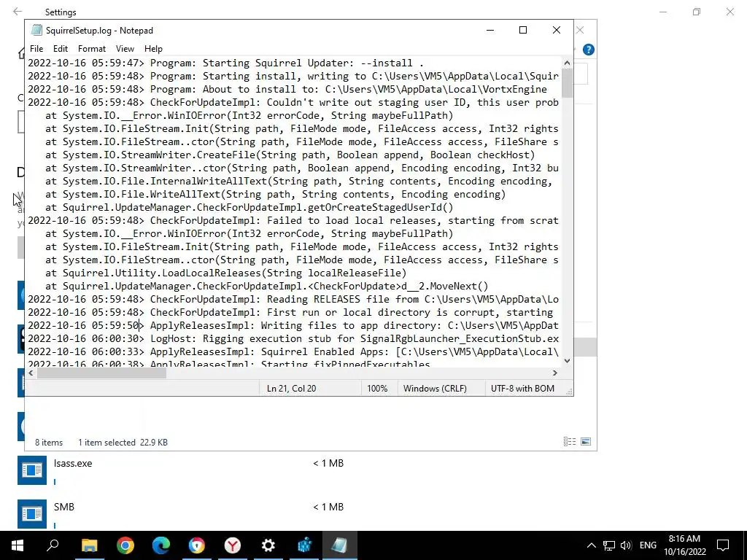Click the line 'LogHost: Rigging execution stub'
Screen dimensions: 747x560
click(293, 338)
